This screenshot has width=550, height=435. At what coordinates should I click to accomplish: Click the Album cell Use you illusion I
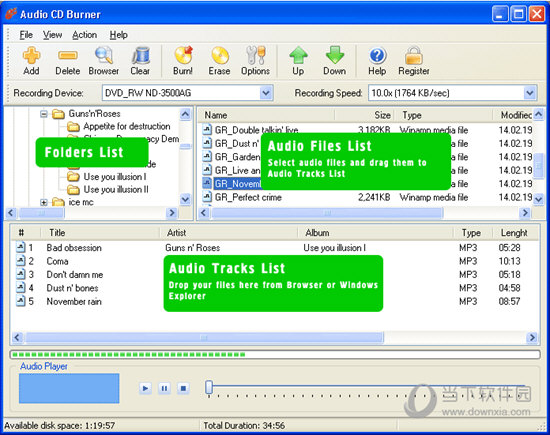(x=334, y=248)
